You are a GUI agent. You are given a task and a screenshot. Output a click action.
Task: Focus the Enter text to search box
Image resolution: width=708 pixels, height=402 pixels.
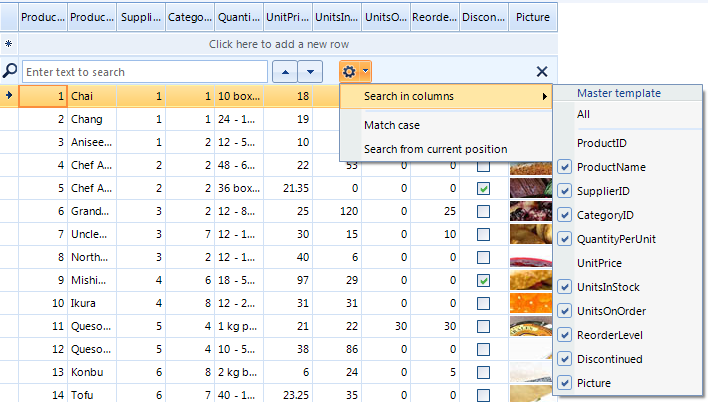[x=145, y=72]
